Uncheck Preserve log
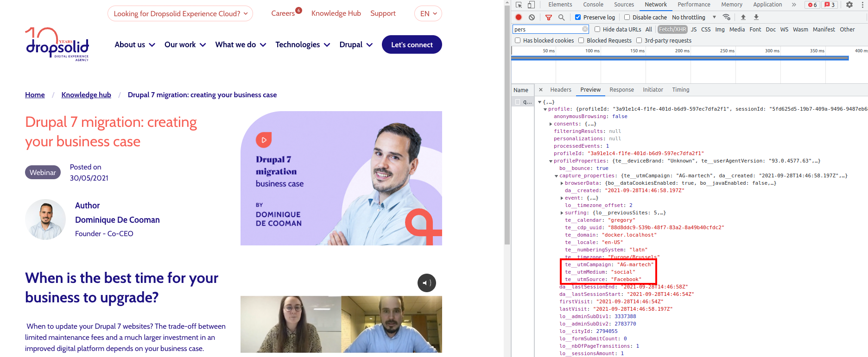 pos(578,17)
